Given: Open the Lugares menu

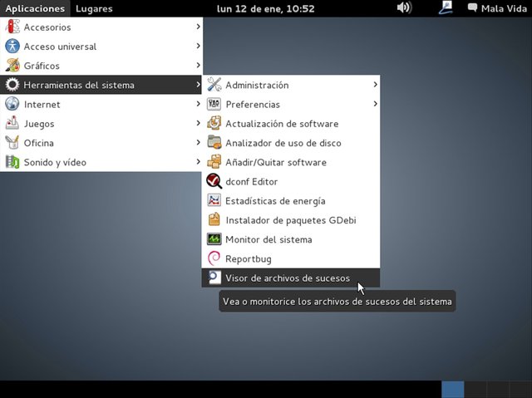Looking at the screenshot, I should (x=94, y=8).
